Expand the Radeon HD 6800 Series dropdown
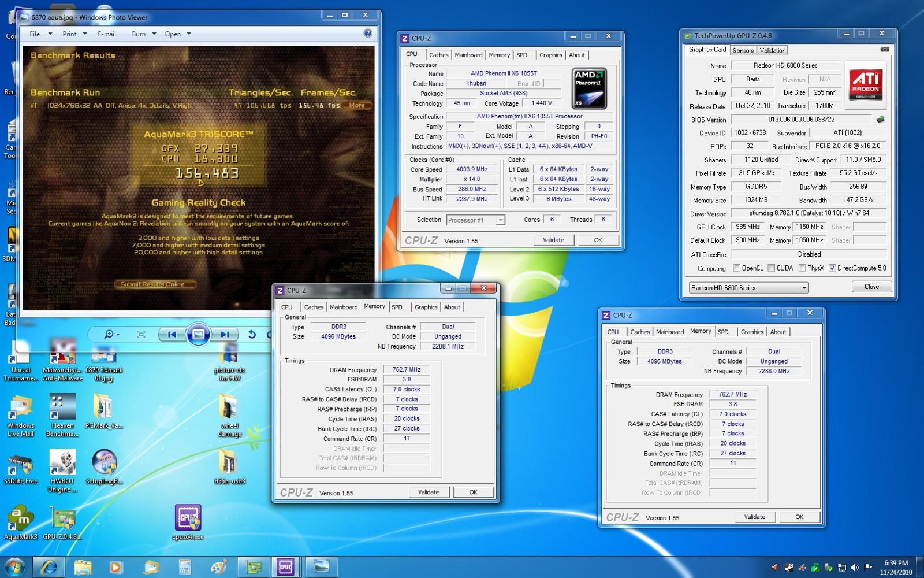 (x=748, y=287)
